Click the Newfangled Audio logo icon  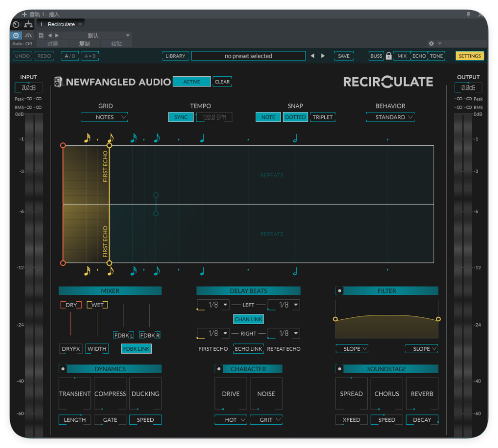point(58,82)
